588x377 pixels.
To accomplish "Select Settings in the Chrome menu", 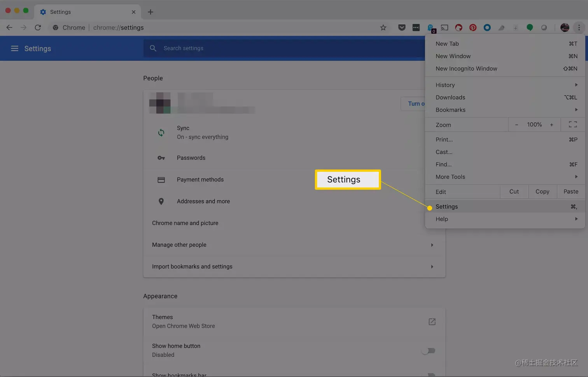I will click(x=505, y=206).
